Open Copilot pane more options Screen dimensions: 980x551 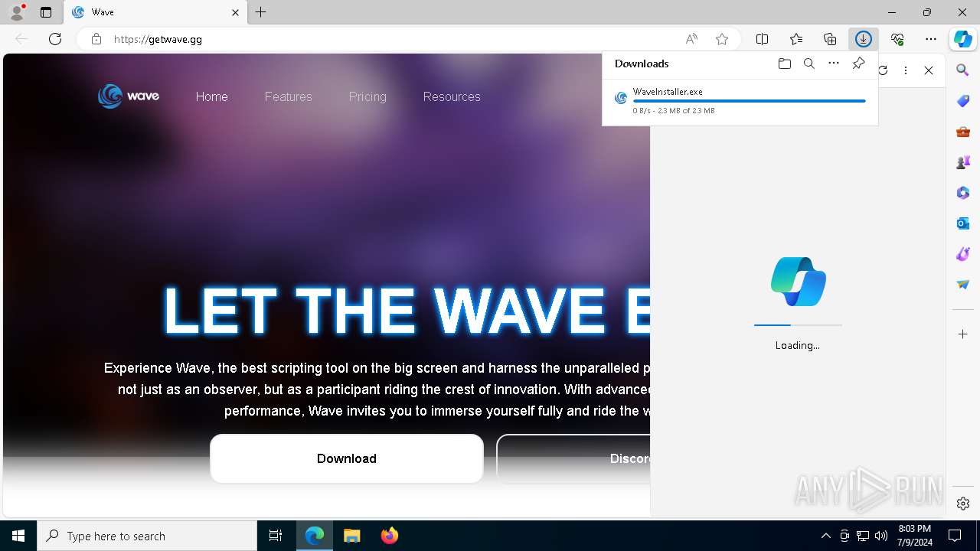pyautogui.click(x=906, y=70)
